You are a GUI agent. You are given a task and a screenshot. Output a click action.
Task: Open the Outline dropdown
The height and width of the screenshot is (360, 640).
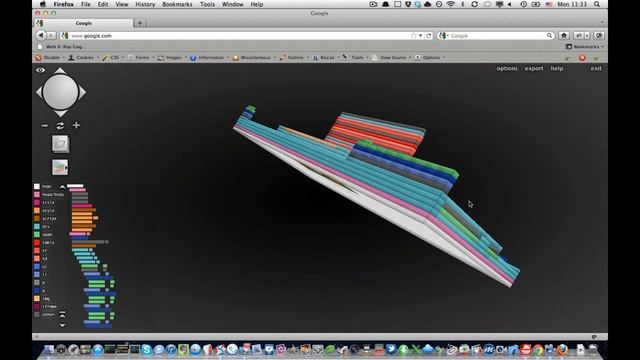(x=293, y=58)
